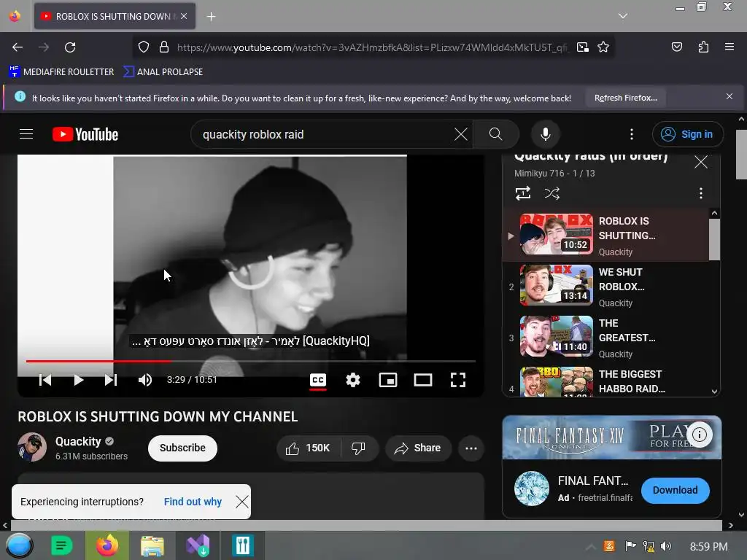
Task: Open Visual Studio Installer taskbar icon
Action: pyautogui.click(x=197, y=545)
